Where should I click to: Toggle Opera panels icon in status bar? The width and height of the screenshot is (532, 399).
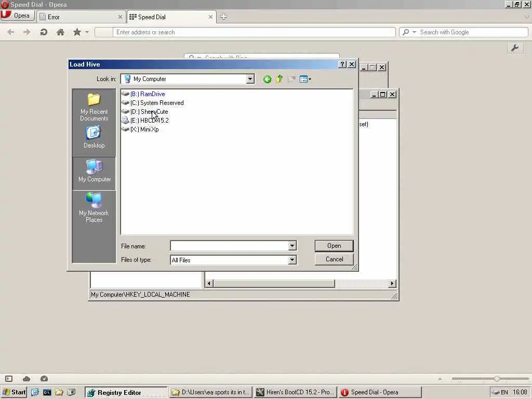tap(9, 379)
